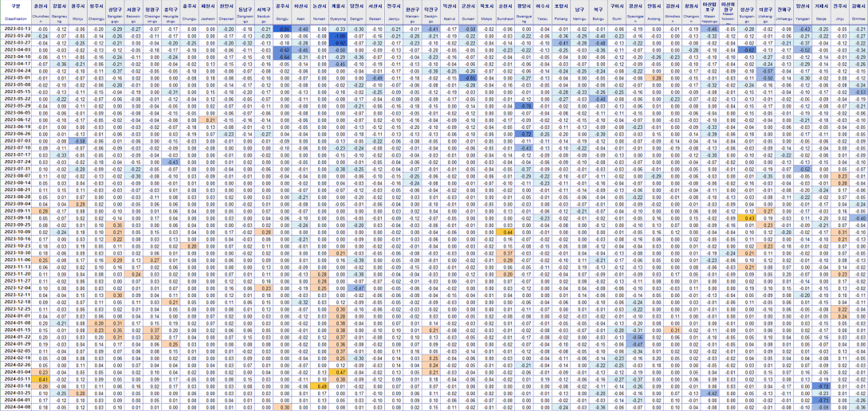
Task: Select the Jecheon column header
Action: pyautogui.click(x=210, y=13)
